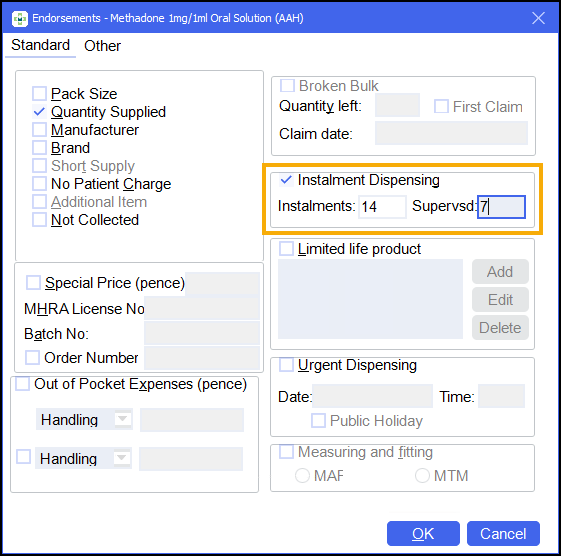Check the Special Price (pence) box
561x556 pixels.
click(x=33, y=282)
